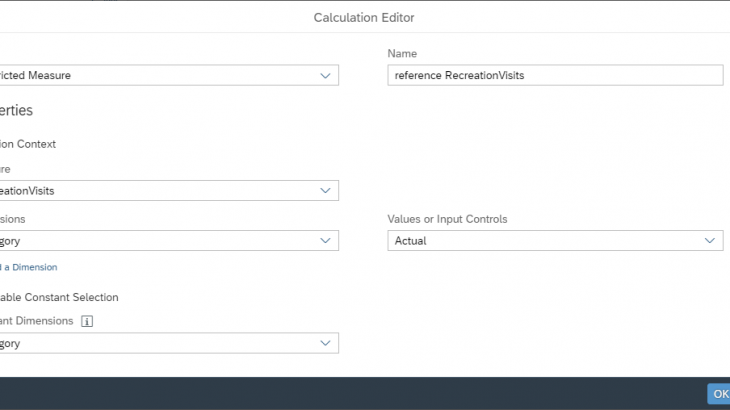
Task: Open the Dimensions combo box text field
Action: pyautogui.click(x=160, y=240)
